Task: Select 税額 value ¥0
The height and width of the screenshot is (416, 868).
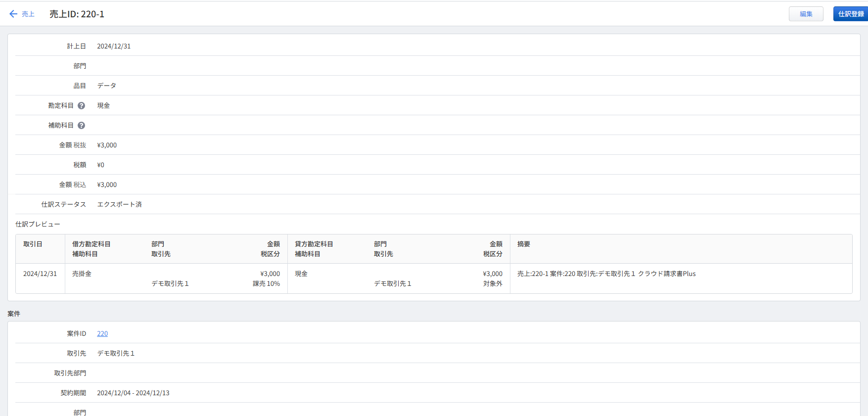Action: (x=100, y=165)
